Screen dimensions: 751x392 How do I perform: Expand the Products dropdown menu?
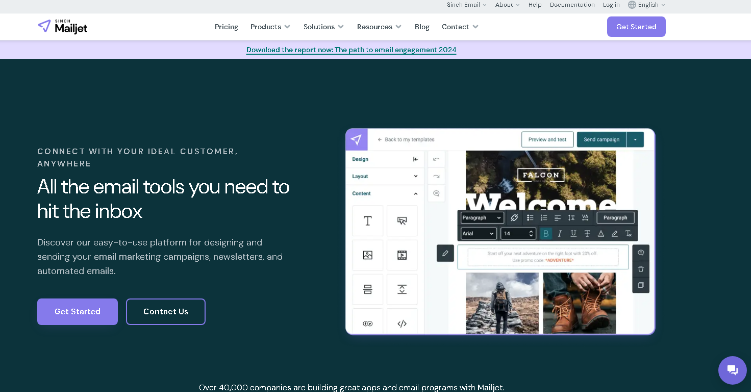click(x=270, y=27)
